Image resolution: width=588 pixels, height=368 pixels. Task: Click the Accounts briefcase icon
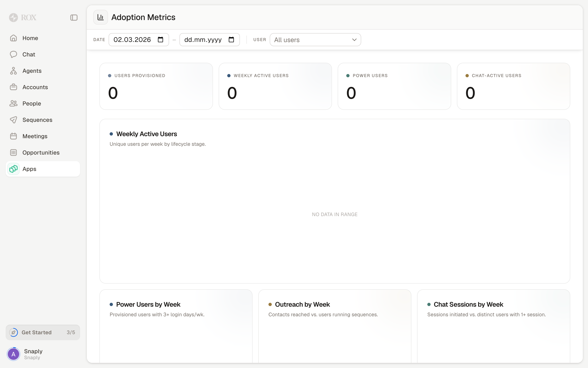click(13, 87)
